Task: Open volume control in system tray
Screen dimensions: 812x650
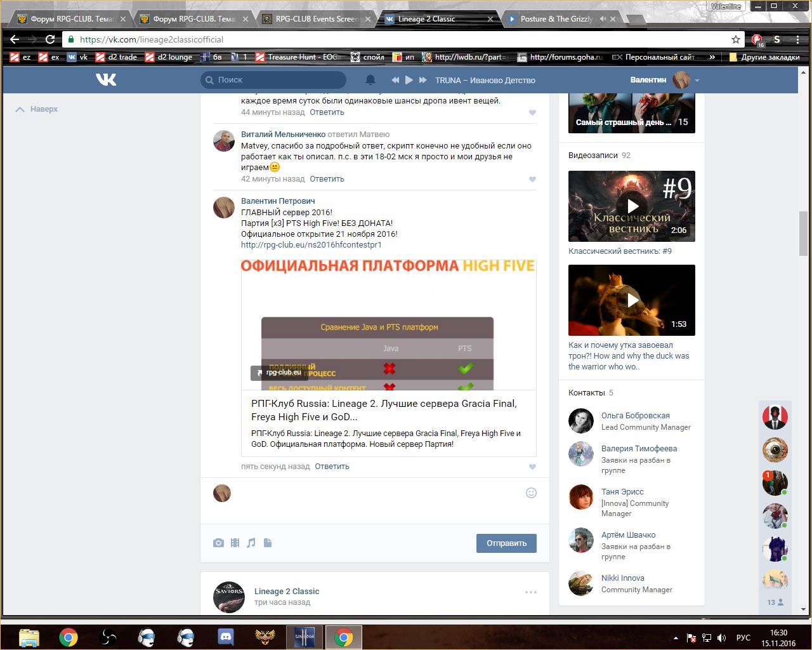Action: tap(721, 637)
